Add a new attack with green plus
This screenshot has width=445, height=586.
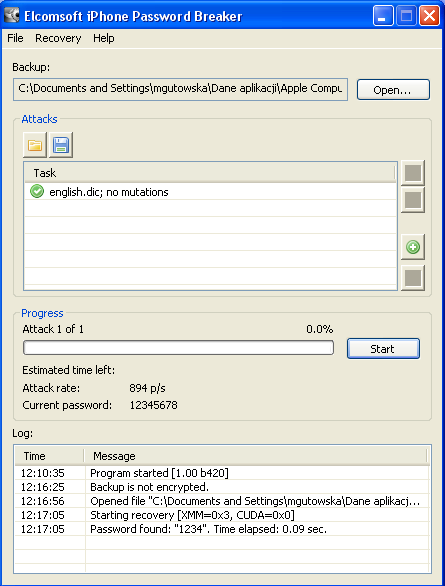click(413, 247)
